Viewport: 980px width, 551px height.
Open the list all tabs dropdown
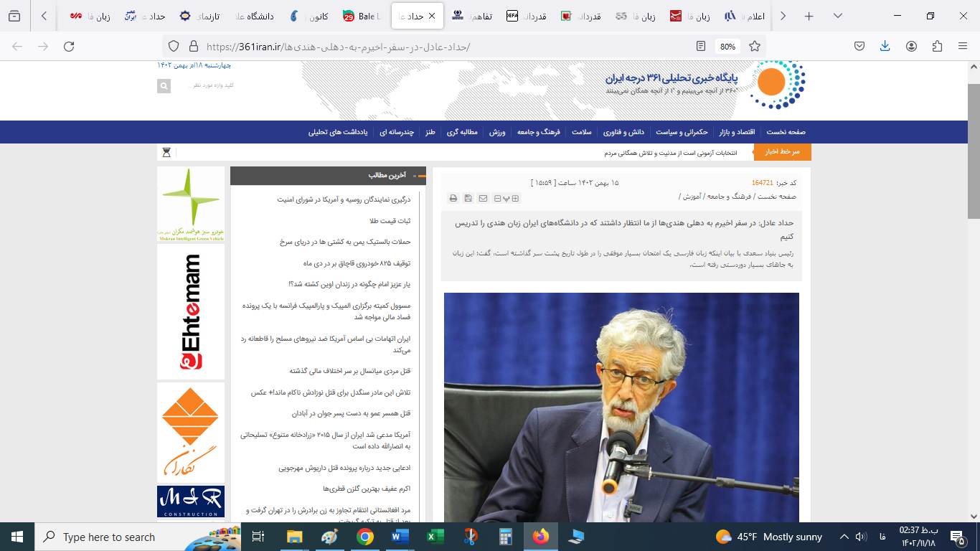click(x=14, y=16)
